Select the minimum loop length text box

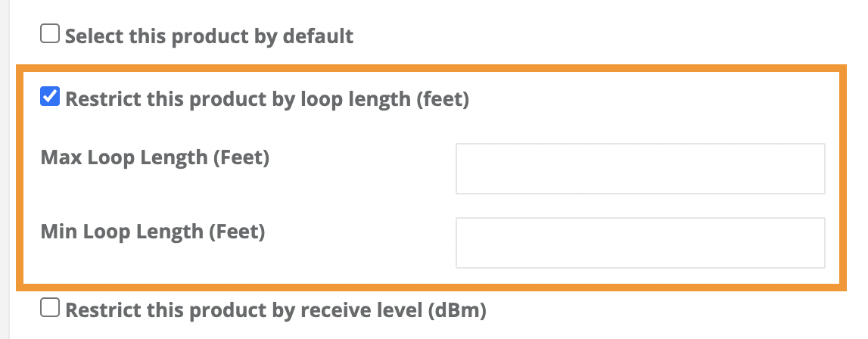click(x=639, y=243)
